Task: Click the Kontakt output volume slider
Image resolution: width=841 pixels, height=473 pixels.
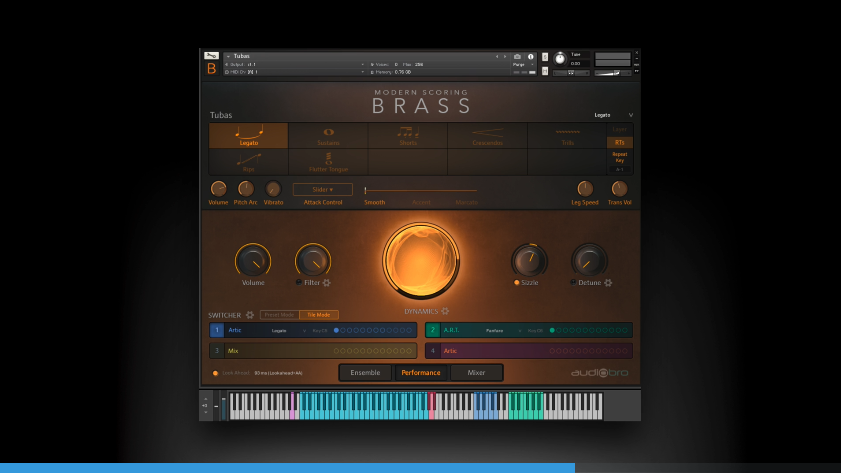Action: 613,73
